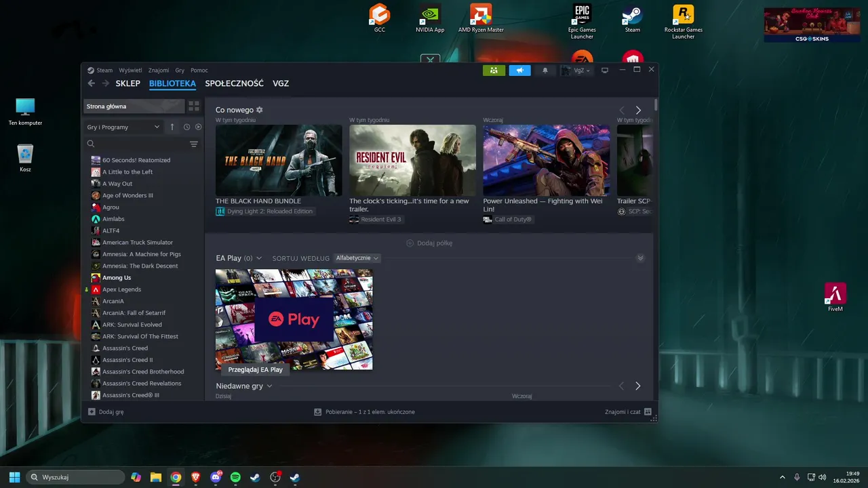This screenshot has width=868, height=488.
Task: Expand the Niedawne gry shelf dropdown
Action: pos(269,386)
